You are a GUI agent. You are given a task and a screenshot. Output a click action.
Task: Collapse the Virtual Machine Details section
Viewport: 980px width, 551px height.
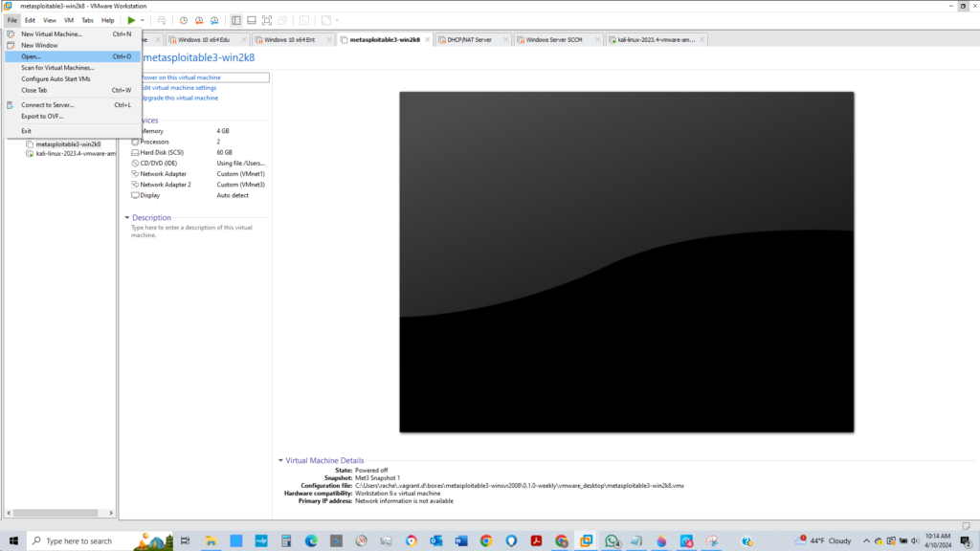click(280, 460)
